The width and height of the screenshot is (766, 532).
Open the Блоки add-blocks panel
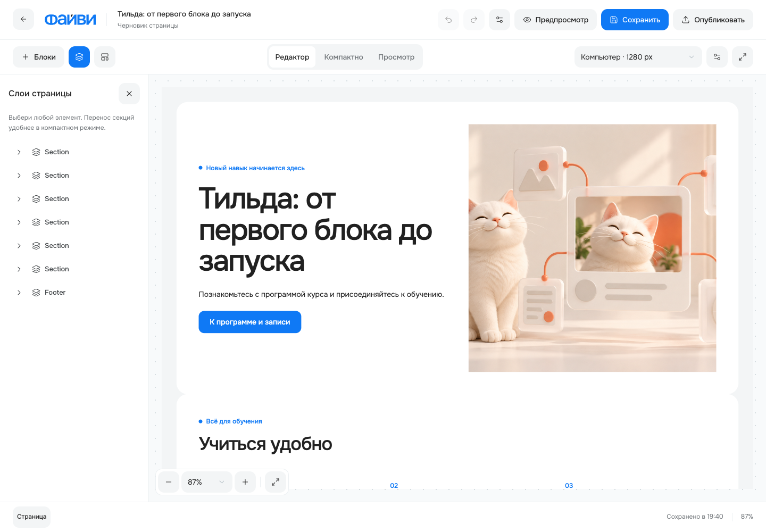coord(38,57)
